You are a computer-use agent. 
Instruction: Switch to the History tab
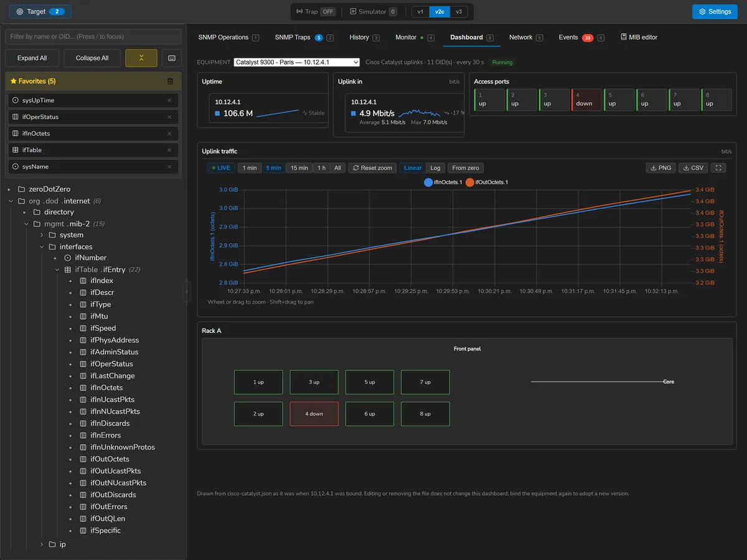pyautogui.click(x=364, y=37)
